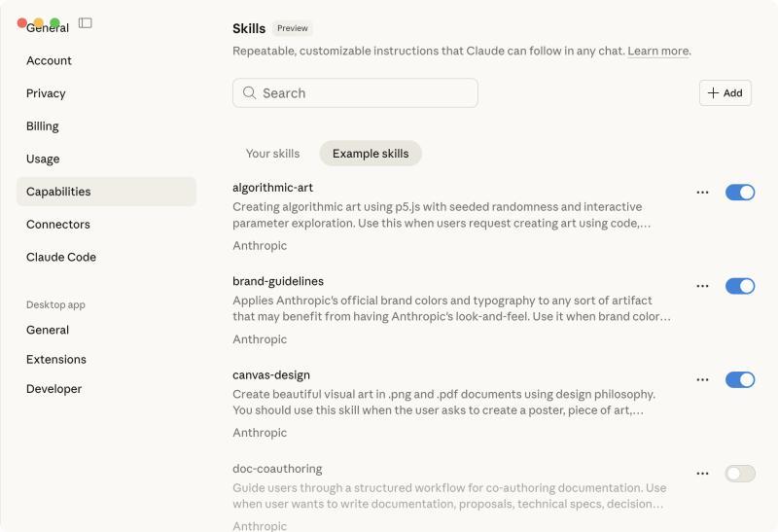The image size is (778, 532).
Task: Select Extensions under Desktop app
Action: pos(56,360)
